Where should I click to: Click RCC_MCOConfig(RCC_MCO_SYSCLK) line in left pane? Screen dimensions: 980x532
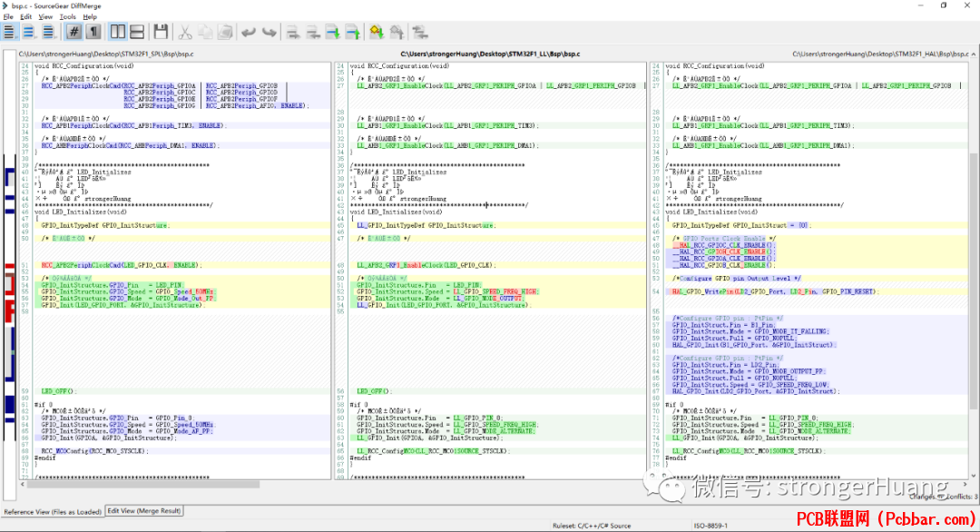click(95, 450)
